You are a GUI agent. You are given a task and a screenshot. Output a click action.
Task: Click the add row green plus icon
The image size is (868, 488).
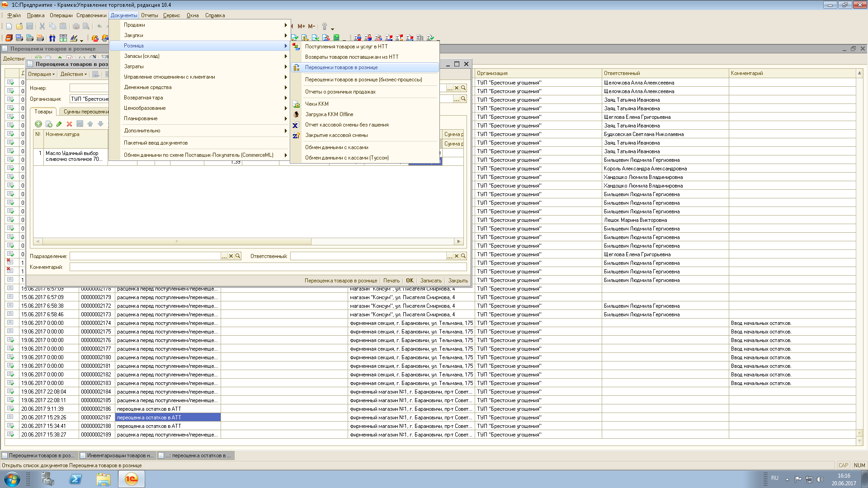(38, 124)
